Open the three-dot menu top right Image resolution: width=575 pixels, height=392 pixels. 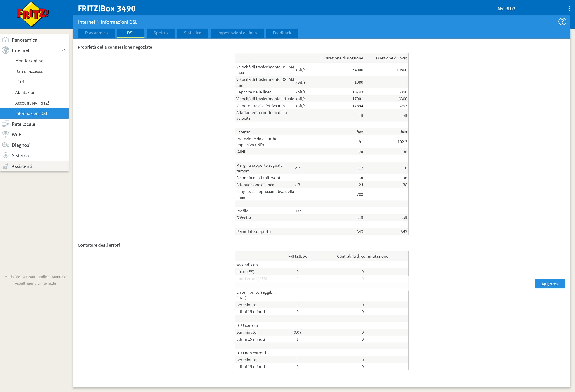569,9
